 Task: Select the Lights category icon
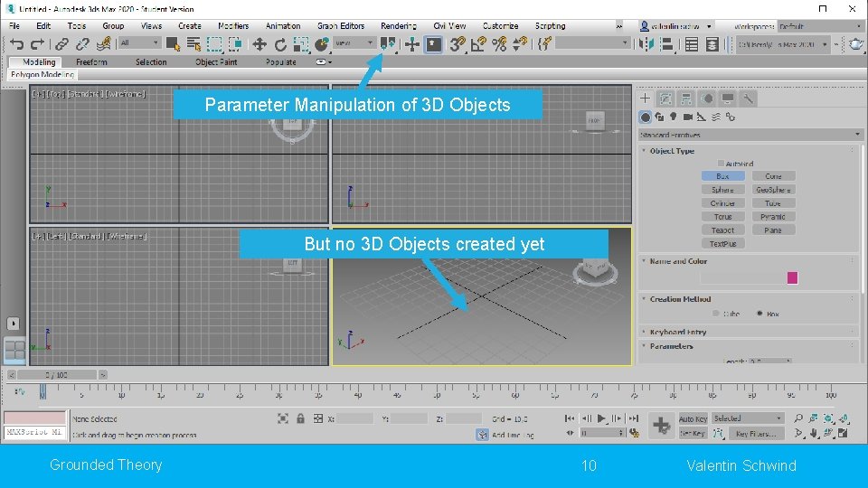coord(673,117)
